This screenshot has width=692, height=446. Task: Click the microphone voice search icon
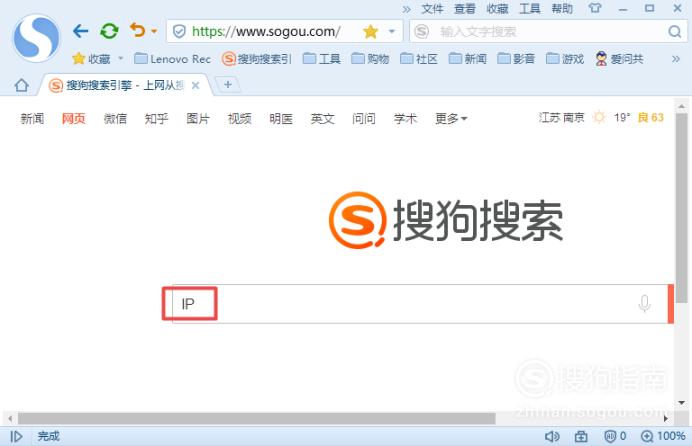644,304
